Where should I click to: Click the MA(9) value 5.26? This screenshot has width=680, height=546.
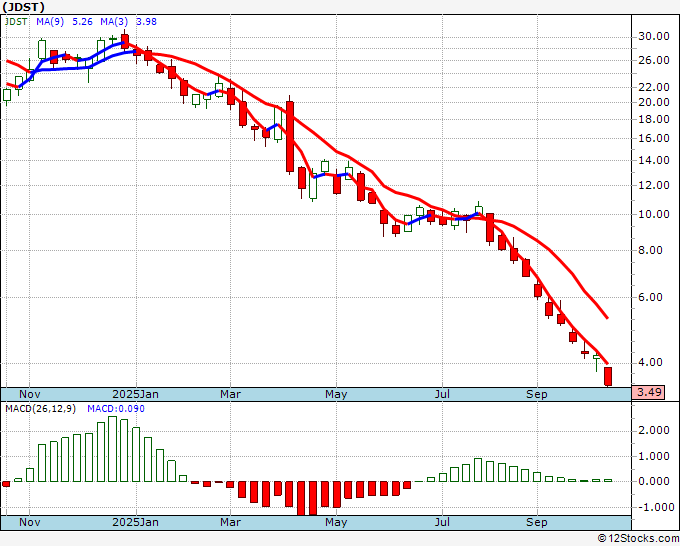click(x=82, y=22)
